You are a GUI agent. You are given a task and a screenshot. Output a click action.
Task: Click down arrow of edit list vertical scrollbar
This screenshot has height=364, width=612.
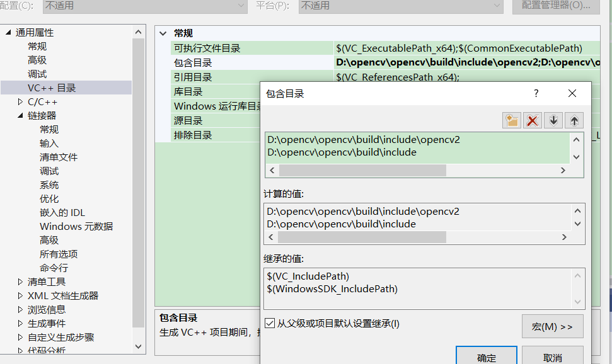click(x=577, y=157)
